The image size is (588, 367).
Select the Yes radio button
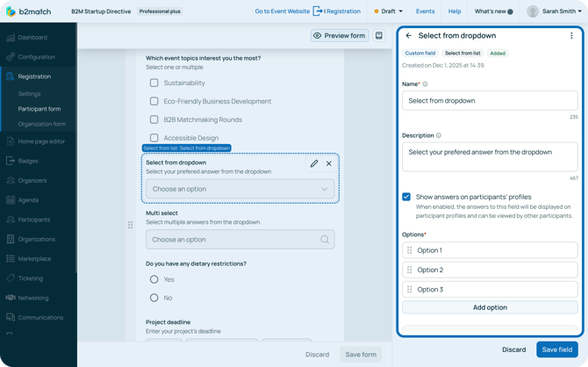pos(154,279)
